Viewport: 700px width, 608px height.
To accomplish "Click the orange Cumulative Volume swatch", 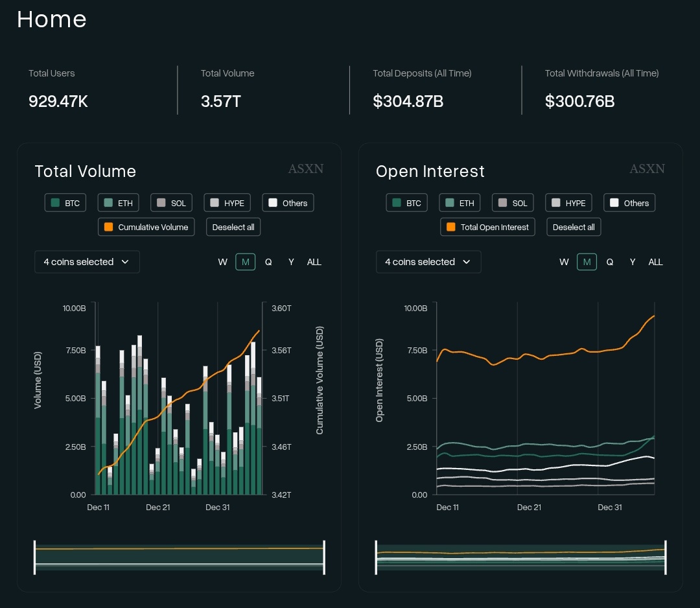I will (108, 227).
